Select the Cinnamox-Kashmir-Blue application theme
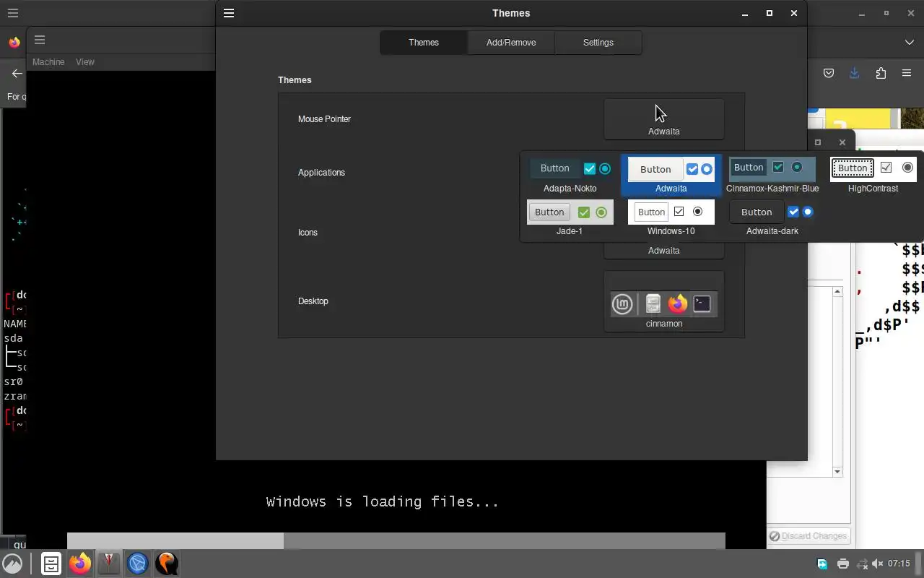 click(x=772, y=176)
